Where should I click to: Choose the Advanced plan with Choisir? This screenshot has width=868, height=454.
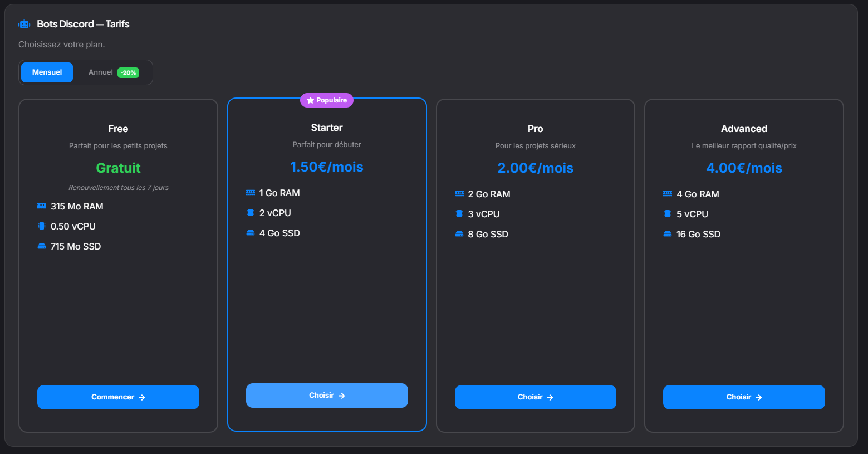click(744, 397)
